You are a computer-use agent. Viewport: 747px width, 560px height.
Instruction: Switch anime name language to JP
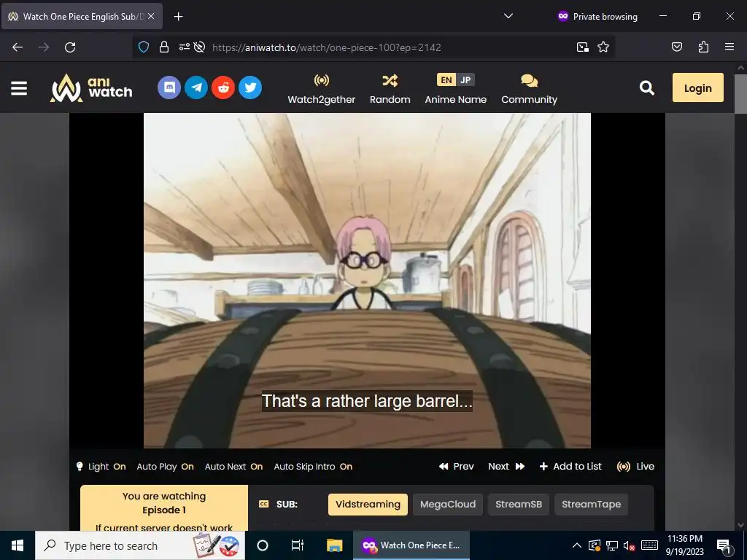[x=465, y=80]
